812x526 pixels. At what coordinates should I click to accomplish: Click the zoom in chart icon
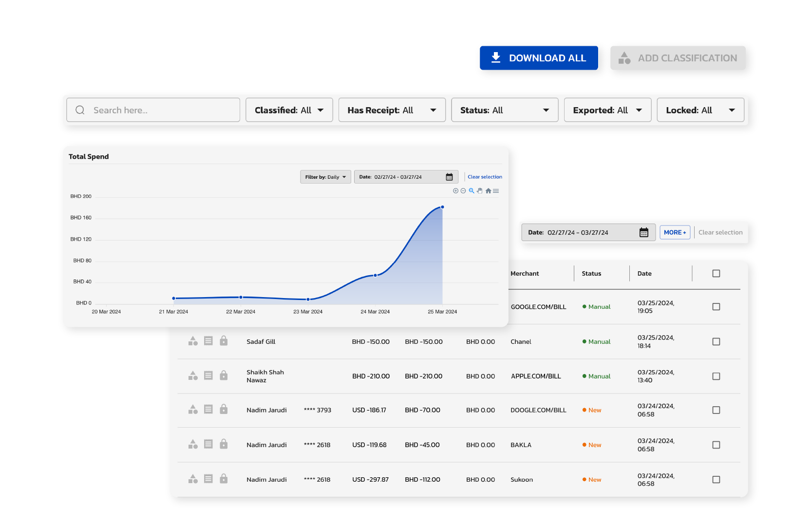[x=455, y=191]
